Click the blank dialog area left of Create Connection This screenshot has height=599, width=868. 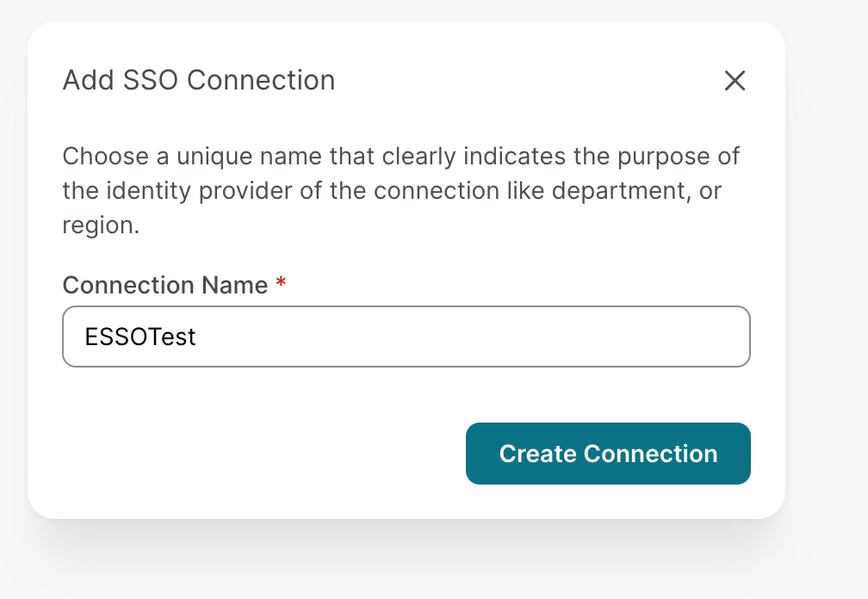[x=258, y=454]
